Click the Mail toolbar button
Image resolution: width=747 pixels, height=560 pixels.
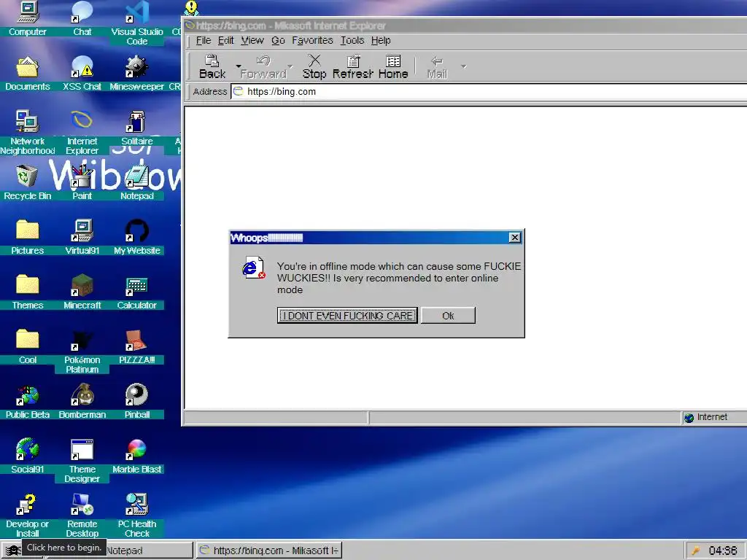point(437,66)
